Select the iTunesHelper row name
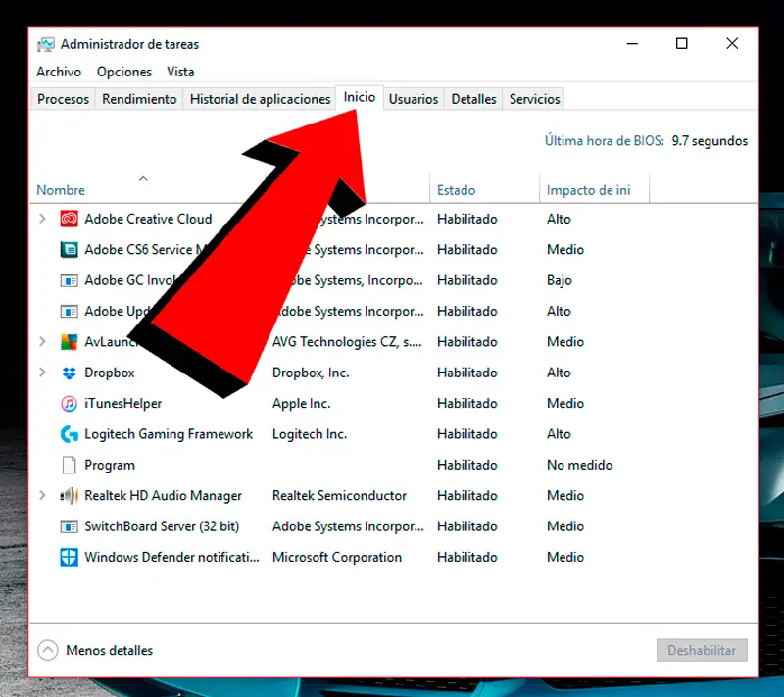This screenshot has width=784, height=697. point(123,404)
